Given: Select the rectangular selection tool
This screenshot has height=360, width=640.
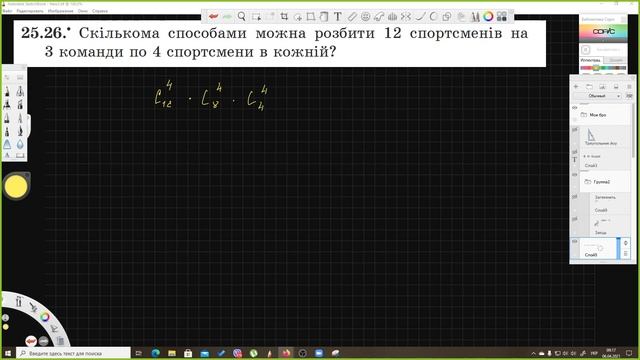Looking at the screenshot, I should (256, 17).
